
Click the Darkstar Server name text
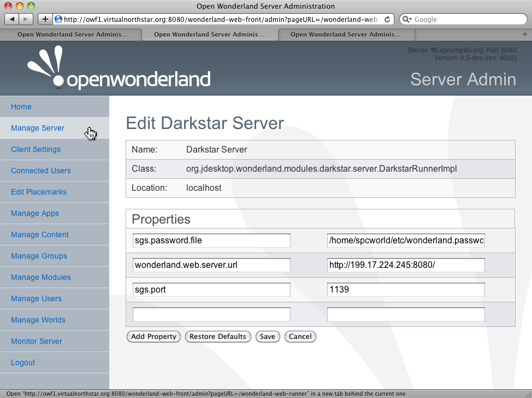click(x=216, y=150)
